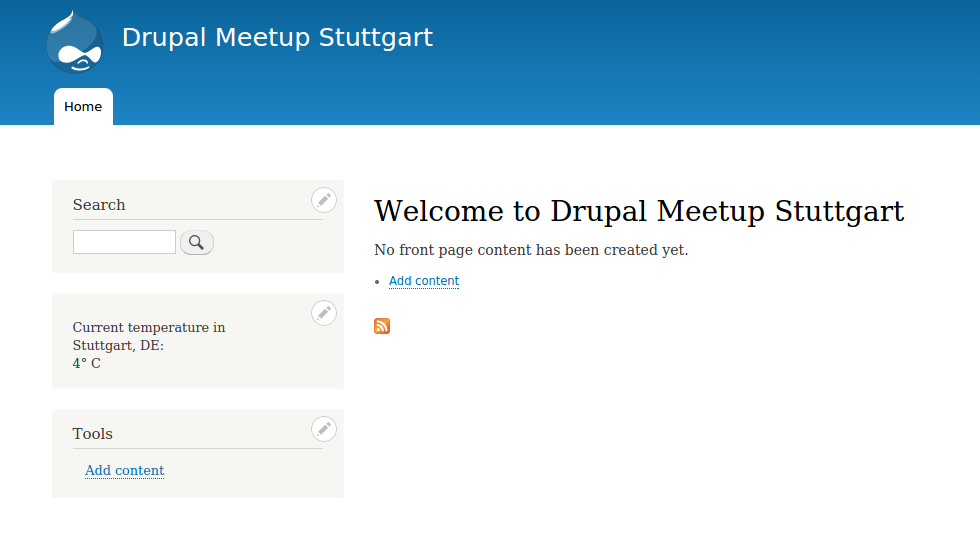Screen dimensions: 980x544
Task: Follow Add content link below welcome message
Action: point(424,281)
